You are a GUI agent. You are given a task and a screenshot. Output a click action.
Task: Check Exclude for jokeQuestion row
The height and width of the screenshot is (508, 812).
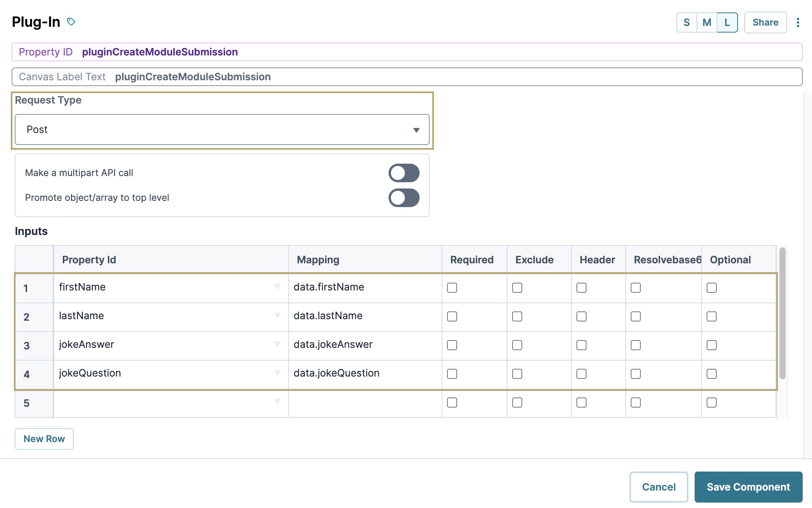coord(517,374)
